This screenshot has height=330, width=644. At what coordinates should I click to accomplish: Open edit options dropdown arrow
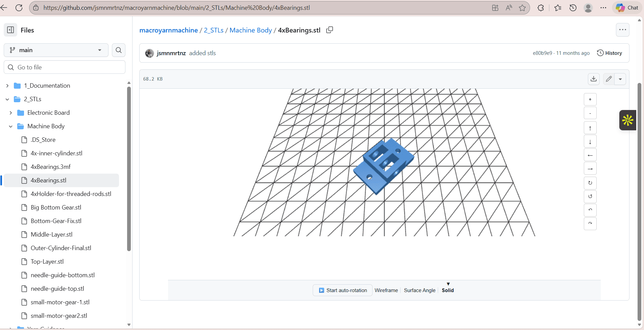tap(620, 79)
